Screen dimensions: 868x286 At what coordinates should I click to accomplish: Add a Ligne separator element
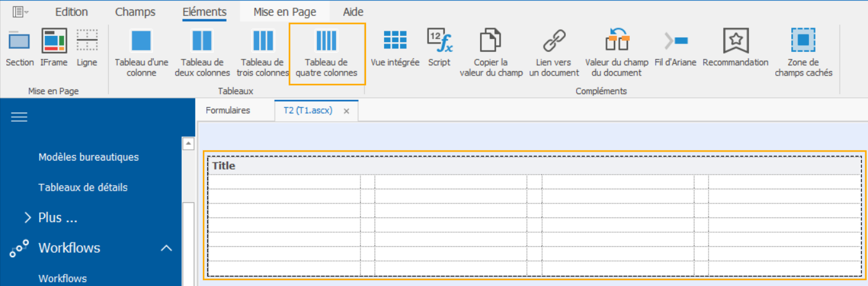[x=87, y=48]
